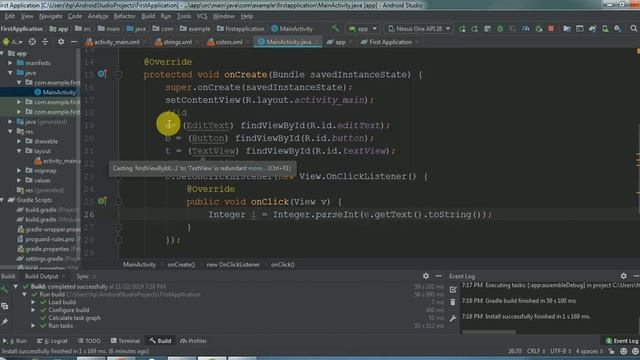Viewport: 640px width, 360px height.
Task: Open the Sync tab in Build panel
Action: (83, 276)
